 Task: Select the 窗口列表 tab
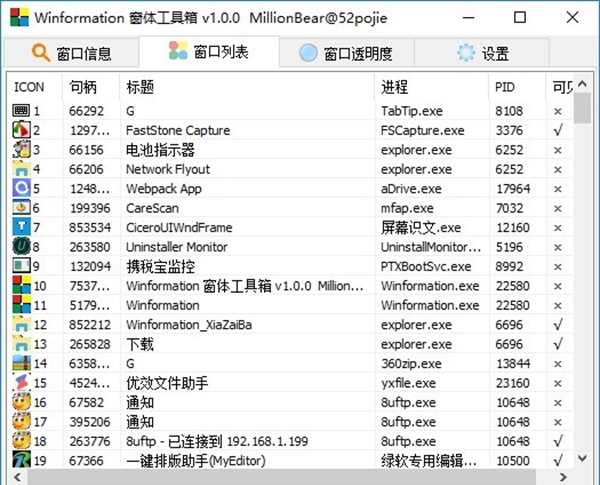(209, 51)
